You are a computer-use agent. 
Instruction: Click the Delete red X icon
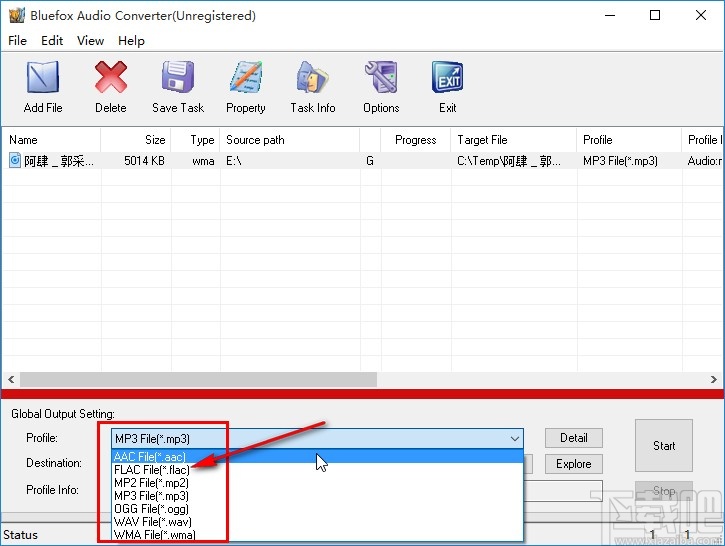pyautogui.click(x=111, y=77)
